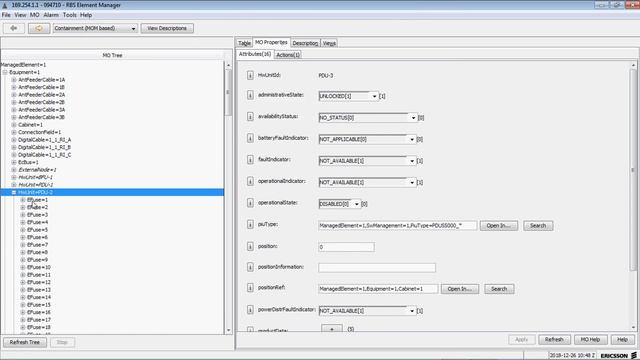This screenshot has width=640, height=360.
Task: Click Open In button for positionRef
Action: pos(460,289)
